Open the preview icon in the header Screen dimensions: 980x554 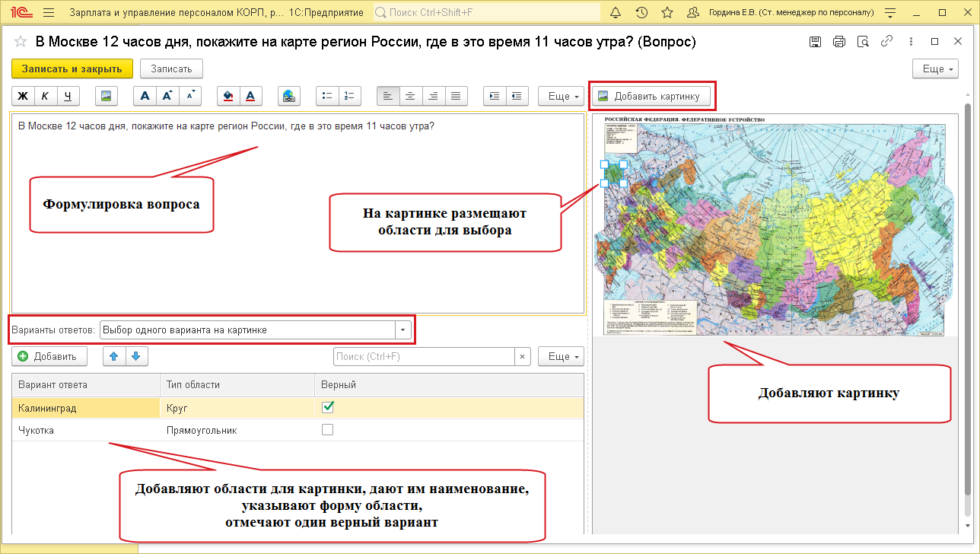pos(863,42)
